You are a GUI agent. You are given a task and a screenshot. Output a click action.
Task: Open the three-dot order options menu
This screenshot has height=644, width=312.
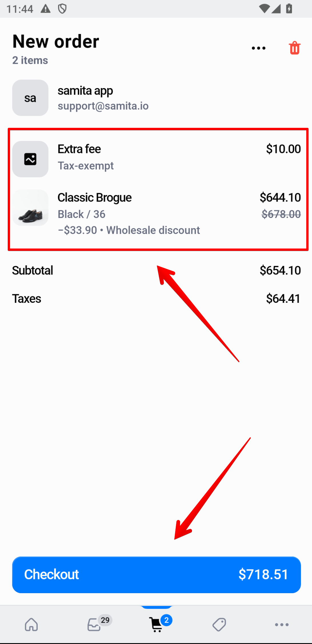pyautogui.click(x=259, y=48)
